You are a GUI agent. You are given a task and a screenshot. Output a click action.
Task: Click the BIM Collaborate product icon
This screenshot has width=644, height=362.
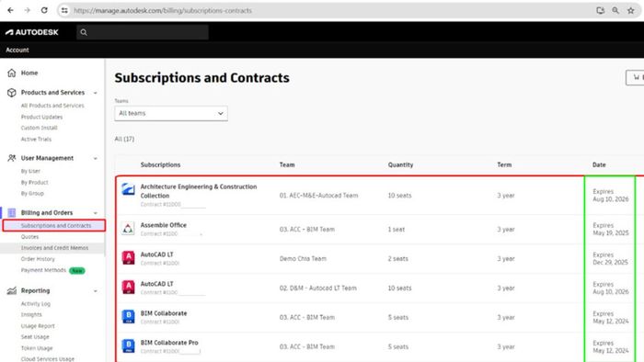[x=128, y=316]
